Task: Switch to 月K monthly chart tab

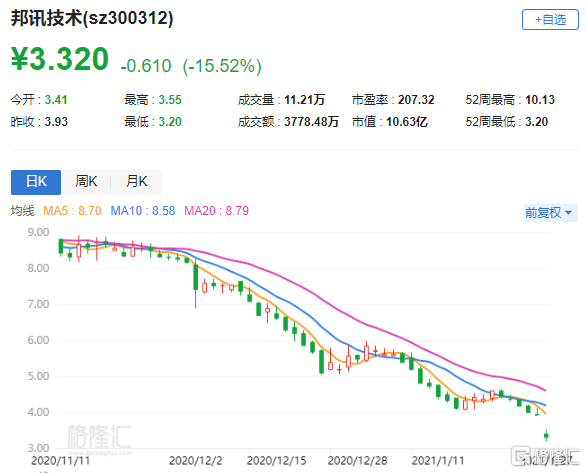Action: click(x=136, y=182)
